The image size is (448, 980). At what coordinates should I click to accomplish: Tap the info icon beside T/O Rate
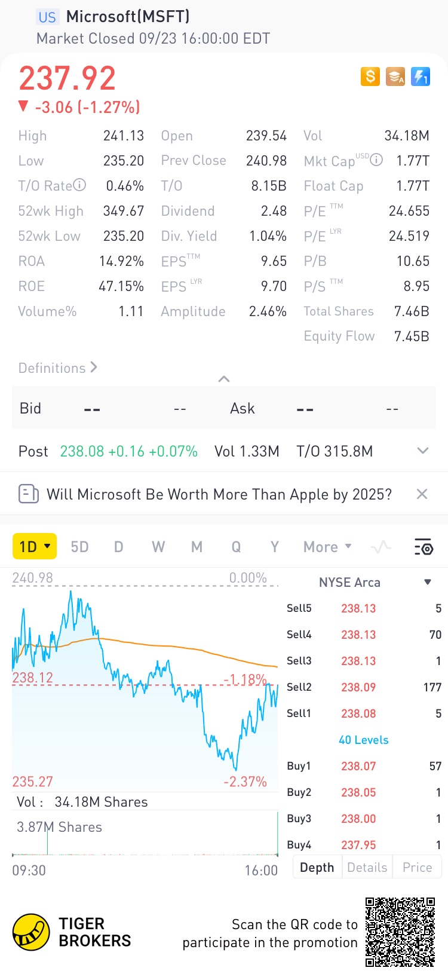click(x=79, y=185)
